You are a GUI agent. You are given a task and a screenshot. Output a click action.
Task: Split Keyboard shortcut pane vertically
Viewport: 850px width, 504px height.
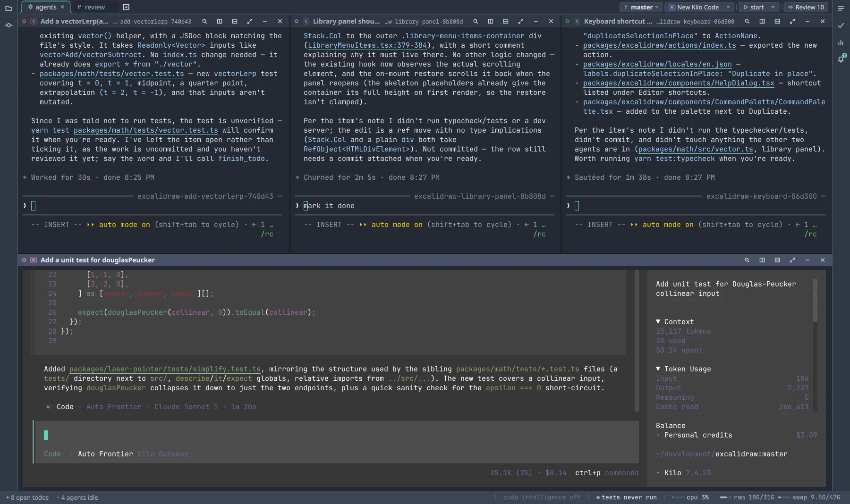click(762, 21)
